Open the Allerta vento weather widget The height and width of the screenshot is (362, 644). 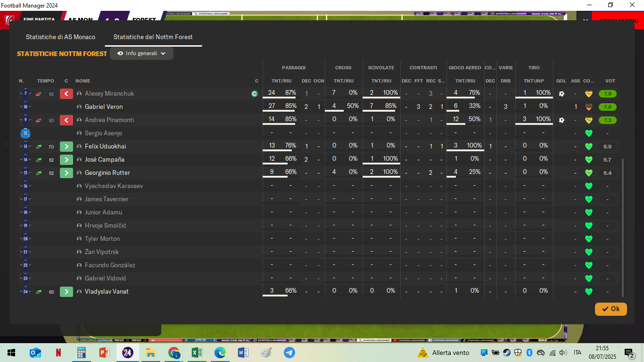tap(444, 353)
